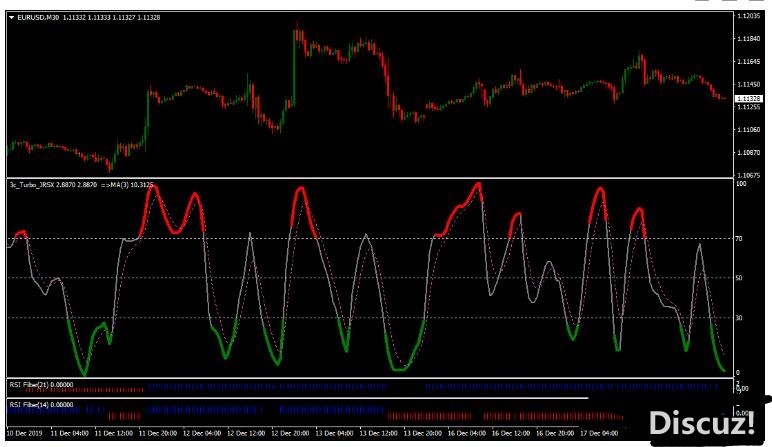Click the 1.11060 price axis label
Viewport: 772px width, 447px height.
pos(748,130)
